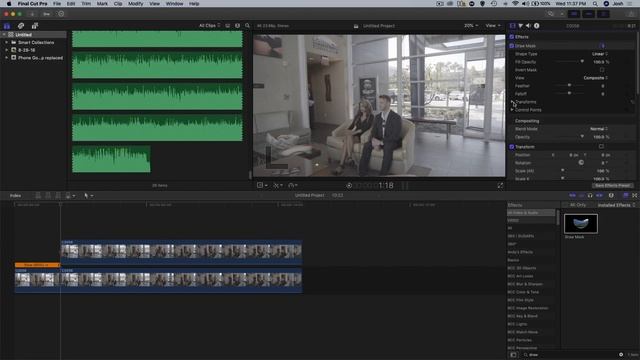Toggle effects sidebar visibility icon at bottom
This screenshot has width=640, height=360.
[x=513, y=355]
